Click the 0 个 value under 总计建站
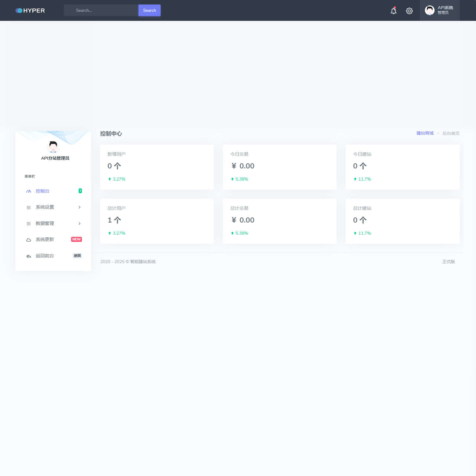This screenshot has width=476, height=476. (360, 220)
